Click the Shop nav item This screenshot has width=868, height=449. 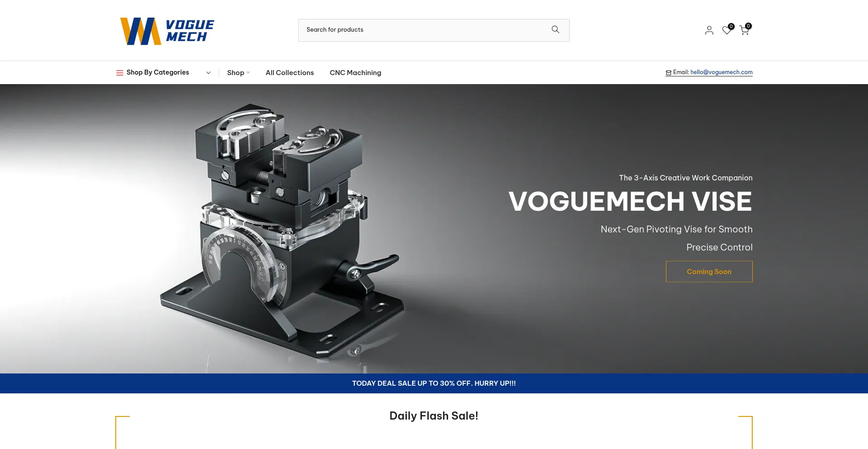pyautogui.click(x=236, y=73)
